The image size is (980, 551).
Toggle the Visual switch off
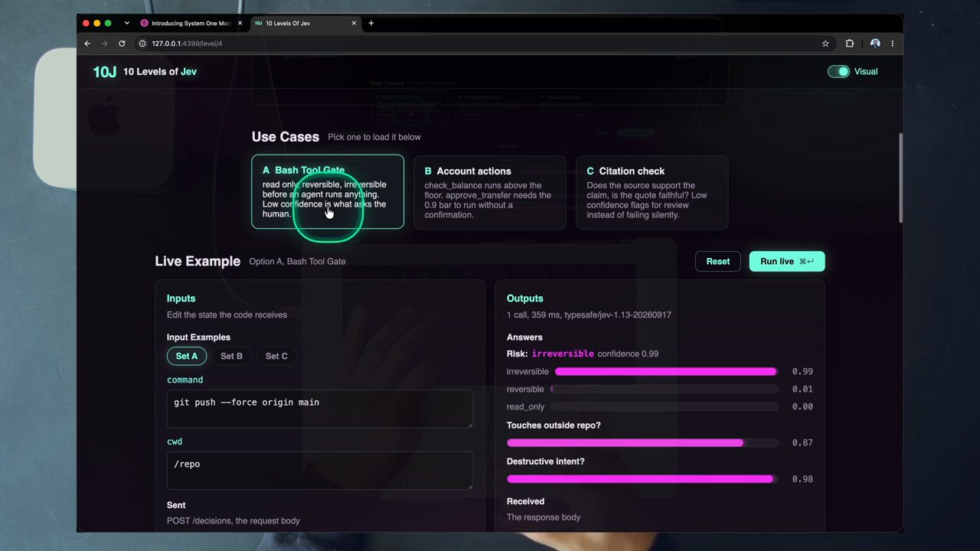point(838,71)
